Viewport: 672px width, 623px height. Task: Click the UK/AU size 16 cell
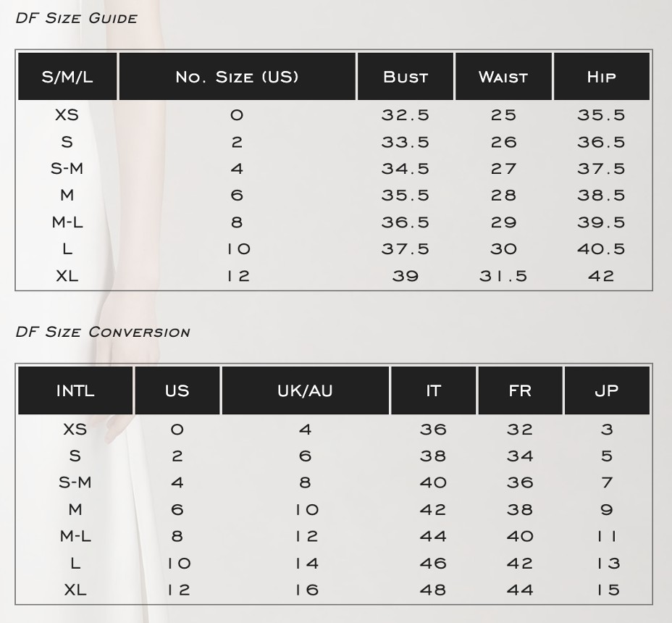306,590
